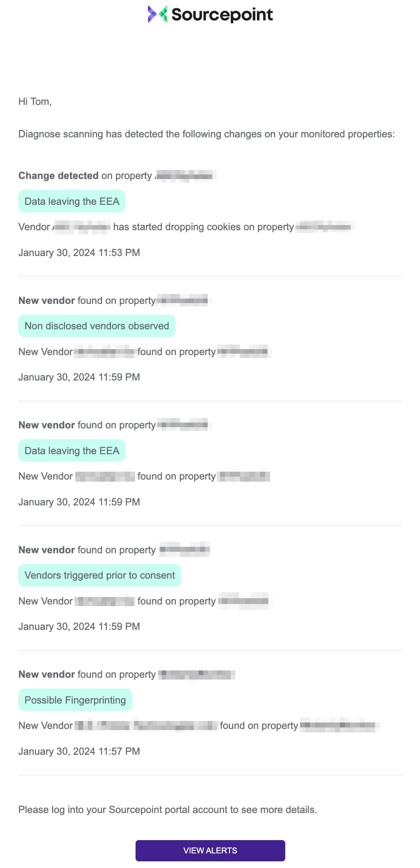420x868 pixels.
Task: Click New vendor heading above Non disclosed tag
Action: coord(47,301)
